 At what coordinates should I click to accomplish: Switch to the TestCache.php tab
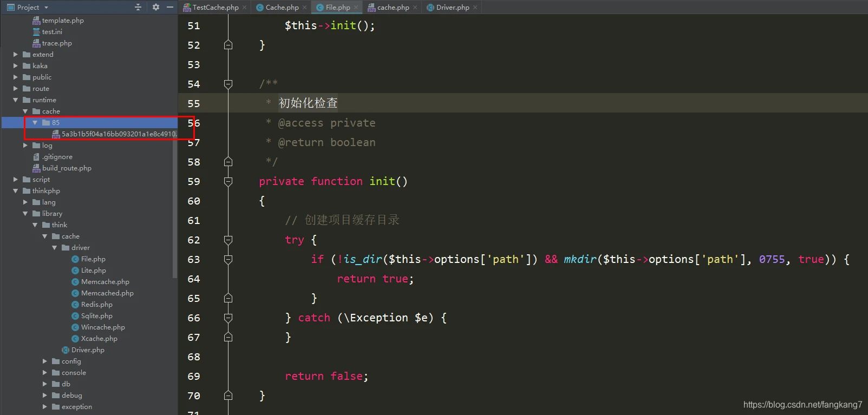[x=215, y=8]
